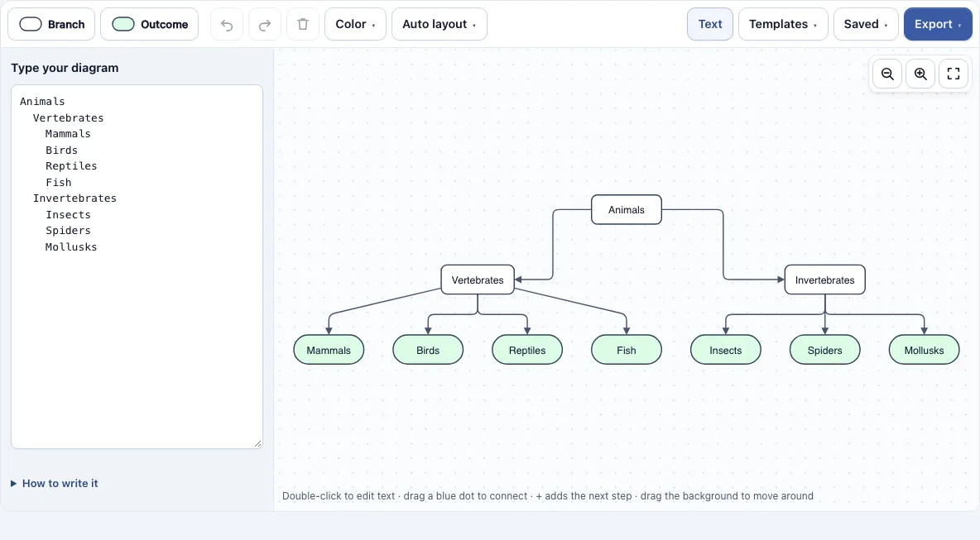Open the Saved dropdown
Viewport: 980px width, 540px height.
coord(866,24)
